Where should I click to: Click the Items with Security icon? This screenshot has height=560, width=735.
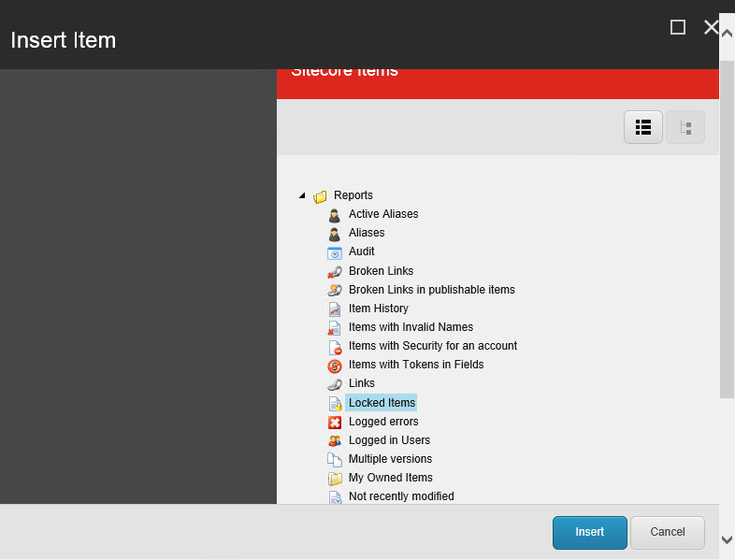335,347
